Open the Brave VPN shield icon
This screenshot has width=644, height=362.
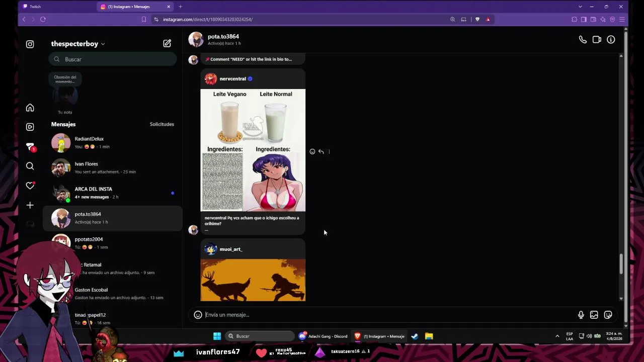coord(612,19)
